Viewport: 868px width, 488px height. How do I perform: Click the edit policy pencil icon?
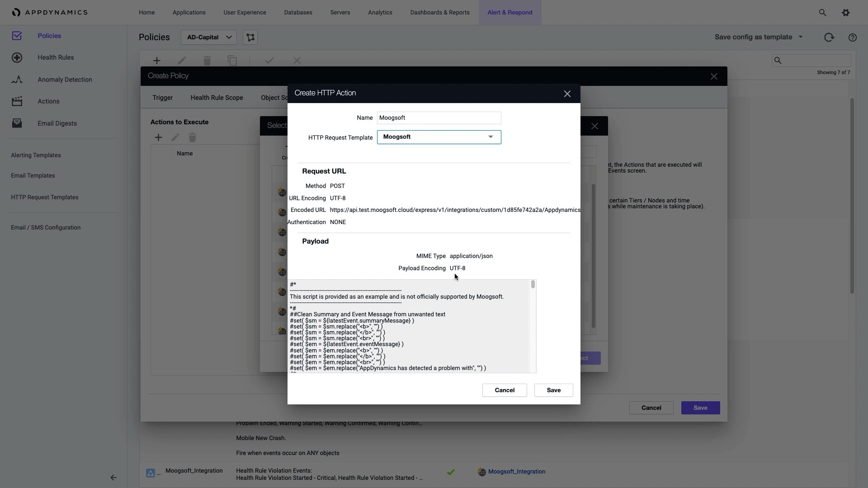[182, 61]
